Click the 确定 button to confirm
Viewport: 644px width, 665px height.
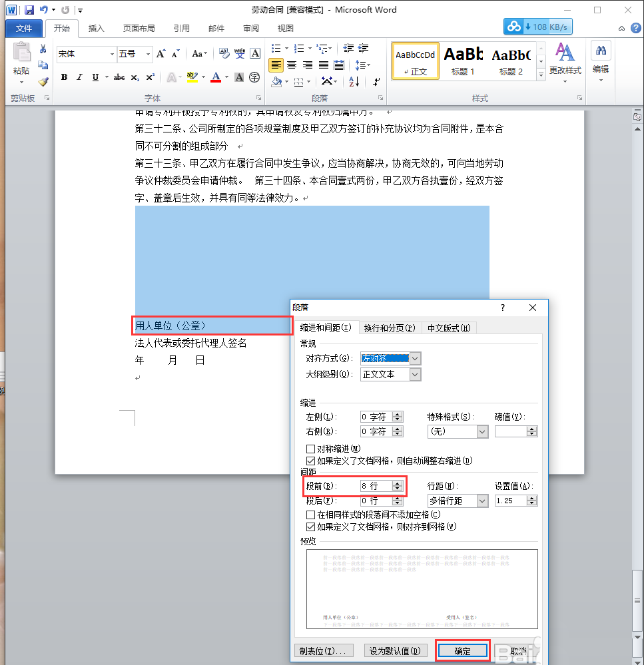(462, 650)
